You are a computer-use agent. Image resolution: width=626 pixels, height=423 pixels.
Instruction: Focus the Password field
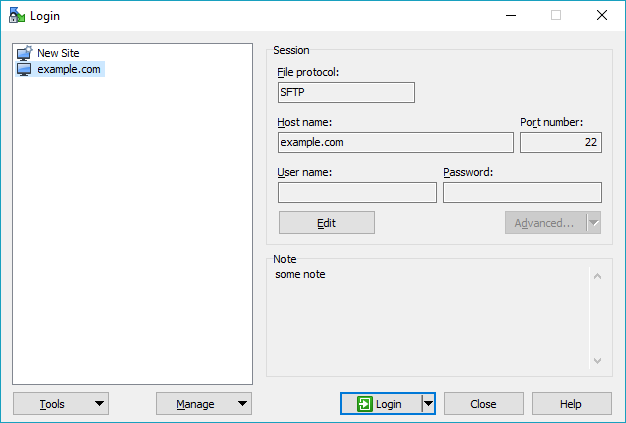pyautogui.click(x=522, y=193)
